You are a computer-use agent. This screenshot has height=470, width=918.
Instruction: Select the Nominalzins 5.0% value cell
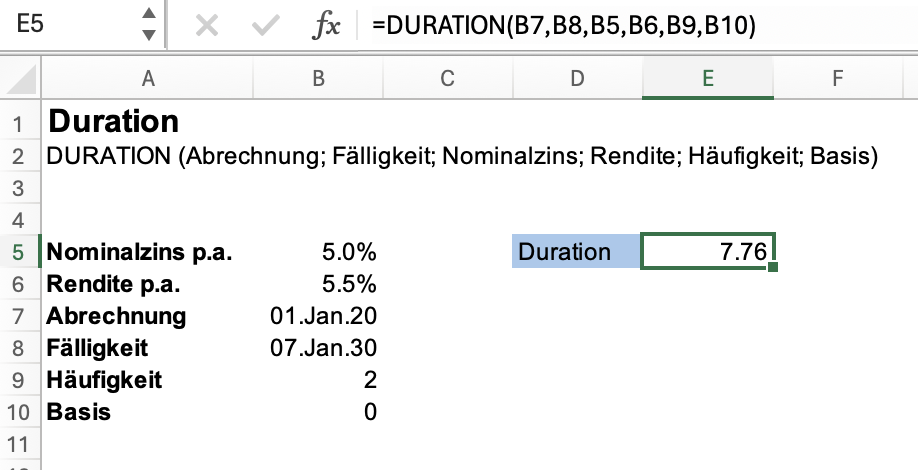318,251
